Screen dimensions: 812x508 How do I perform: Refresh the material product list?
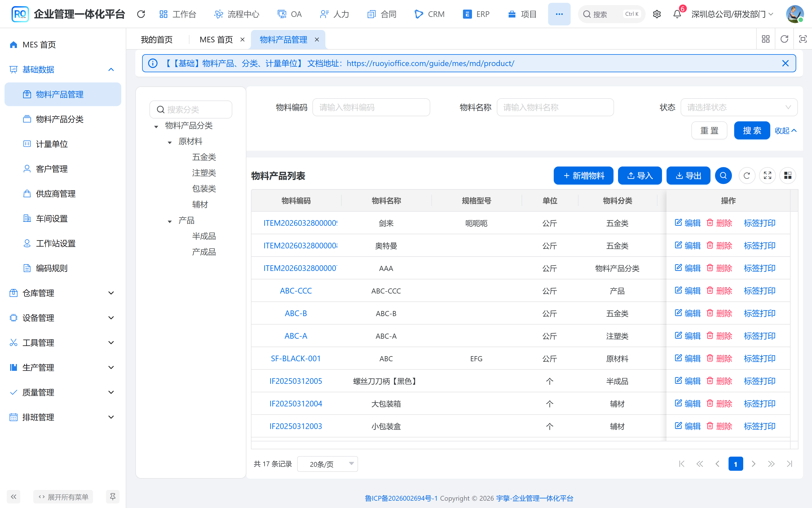[x=747, y=176]
